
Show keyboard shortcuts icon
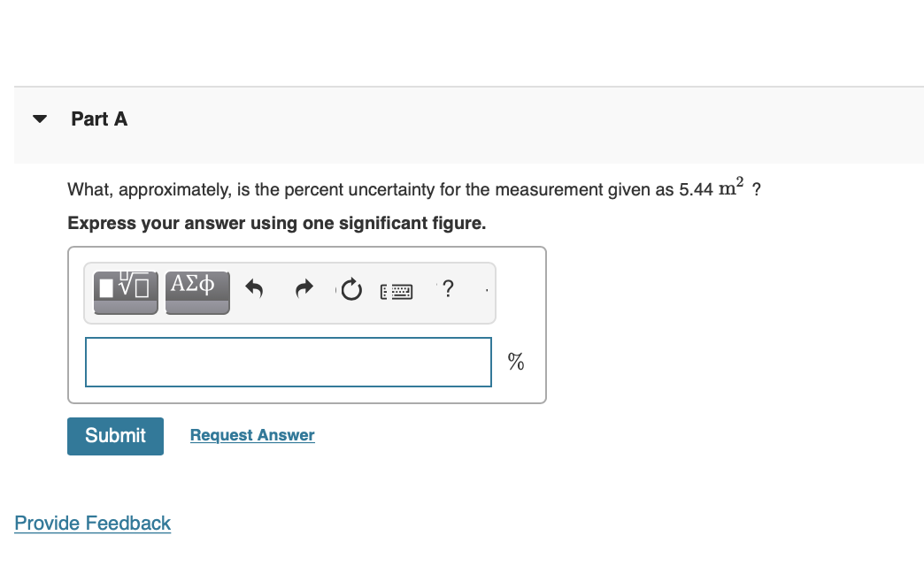pyautogui.click(x=397, y=292)
